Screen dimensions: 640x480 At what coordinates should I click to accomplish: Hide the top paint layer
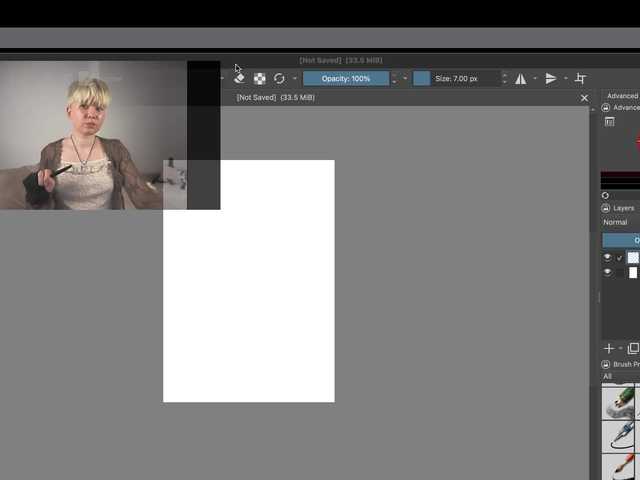click(x=607, y=257)
